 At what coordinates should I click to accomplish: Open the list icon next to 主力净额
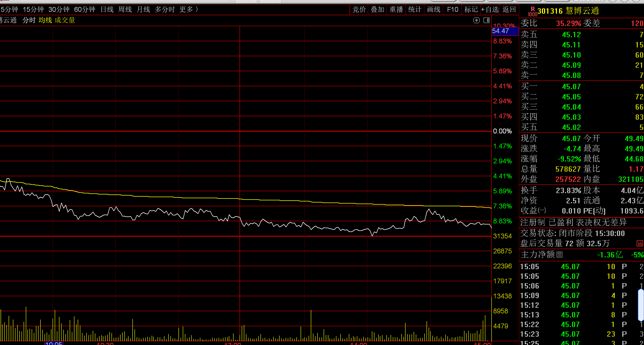[x=559, y=254]
